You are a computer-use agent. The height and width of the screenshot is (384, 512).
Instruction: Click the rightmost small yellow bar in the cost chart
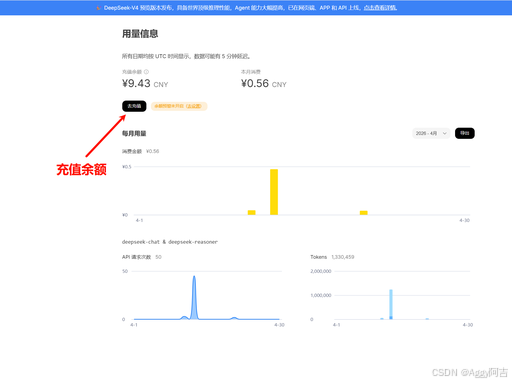coord(364,213)
